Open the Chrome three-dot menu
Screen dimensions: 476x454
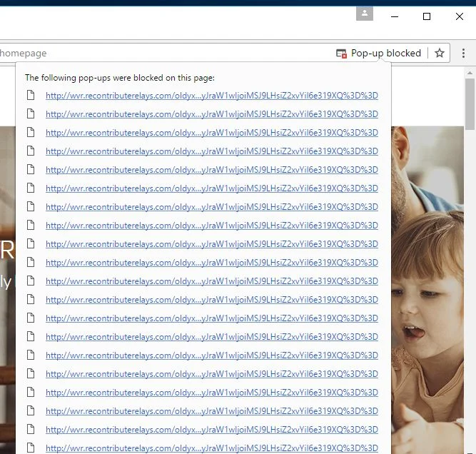tap(463, 53)
